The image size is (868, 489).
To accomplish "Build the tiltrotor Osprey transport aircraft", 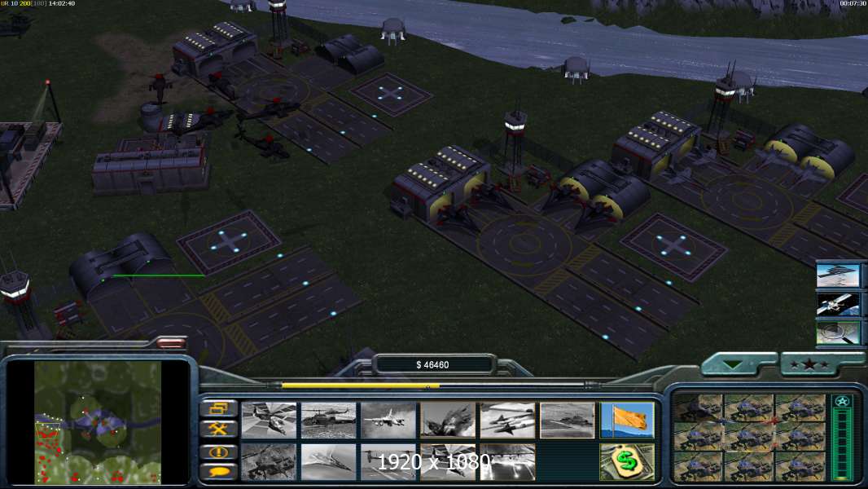I will [x=388, y=461].
